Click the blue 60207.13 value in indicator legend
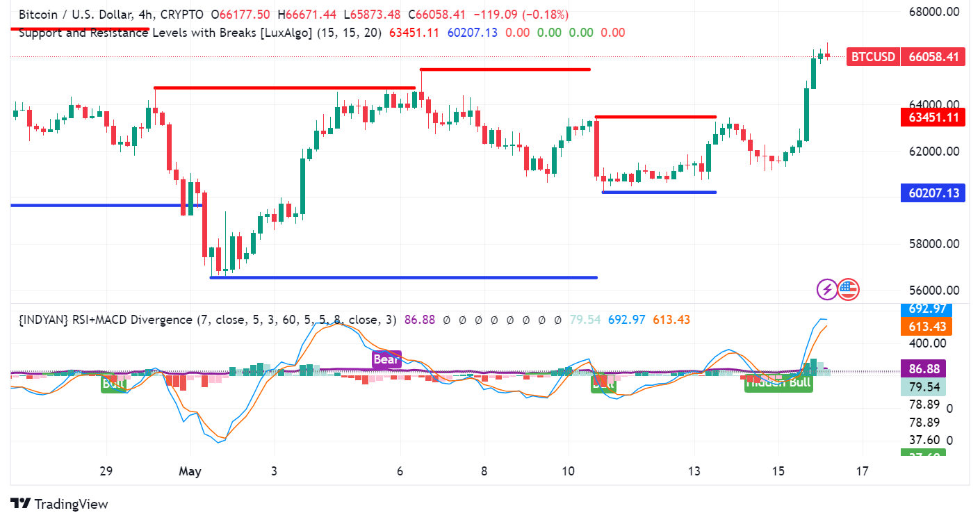 473,32
